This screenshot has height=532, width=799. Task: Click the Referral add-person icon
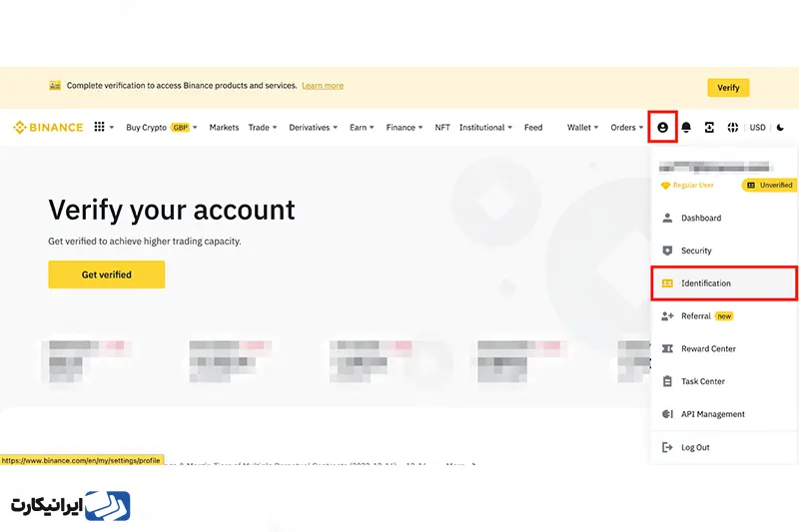667,316
